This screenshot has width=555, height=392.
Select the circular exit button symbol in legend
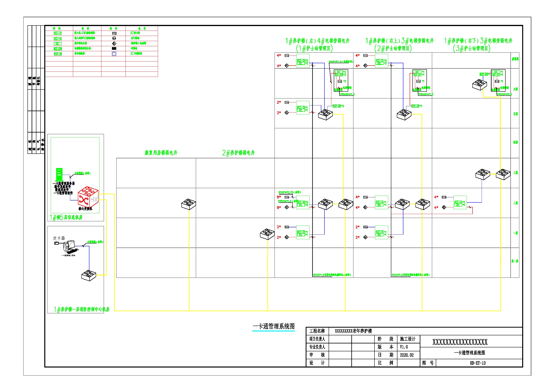(x=114, y=38)
